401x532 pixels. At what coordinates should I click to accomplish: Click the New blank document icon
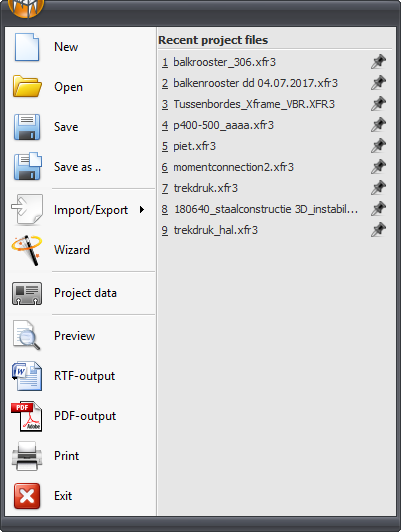pos(27,47)
